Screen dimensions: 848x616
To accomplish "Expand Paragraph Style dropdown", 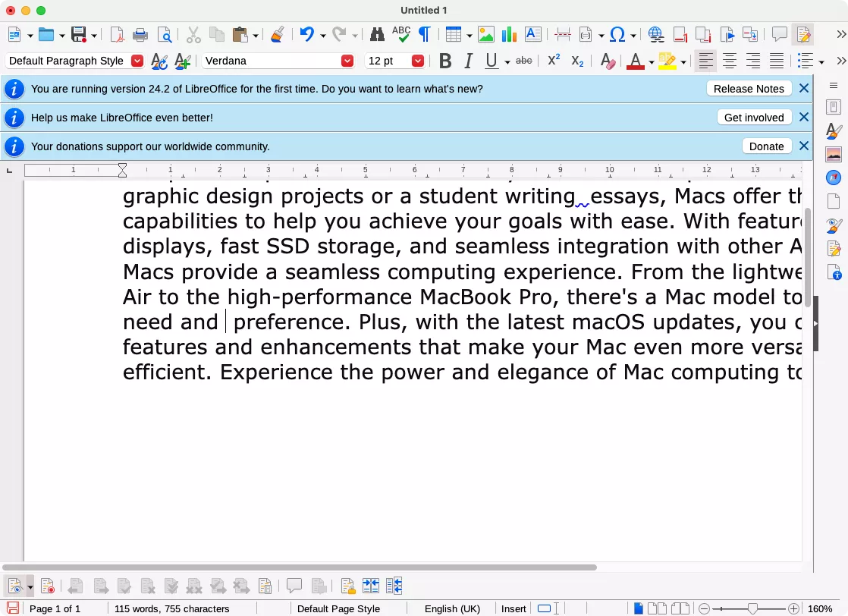I will click(x=137, y=61).
